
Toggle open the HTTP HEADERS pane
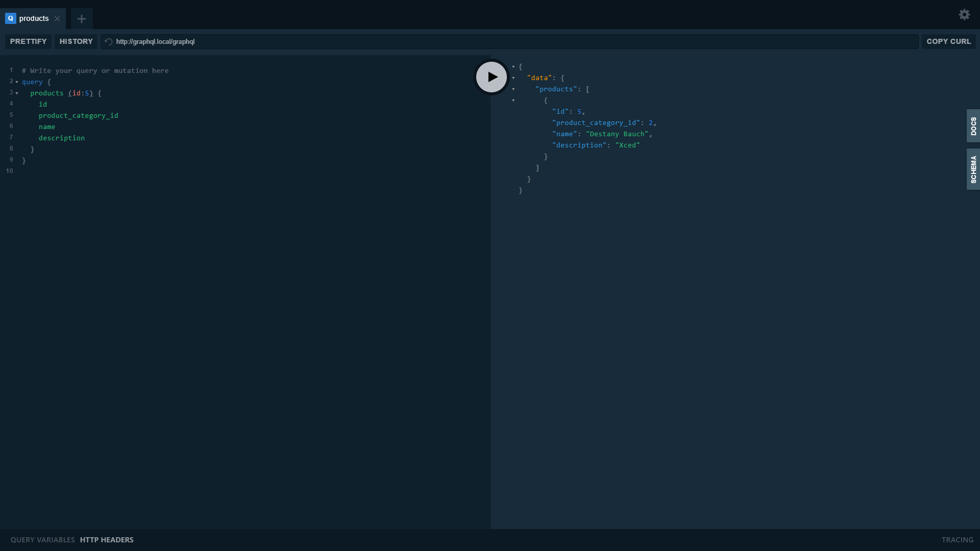click(107, 539)
